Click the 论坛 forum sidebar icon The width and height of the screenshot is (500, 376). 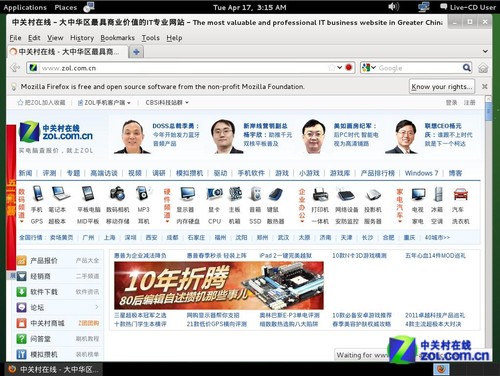point(21,307)
